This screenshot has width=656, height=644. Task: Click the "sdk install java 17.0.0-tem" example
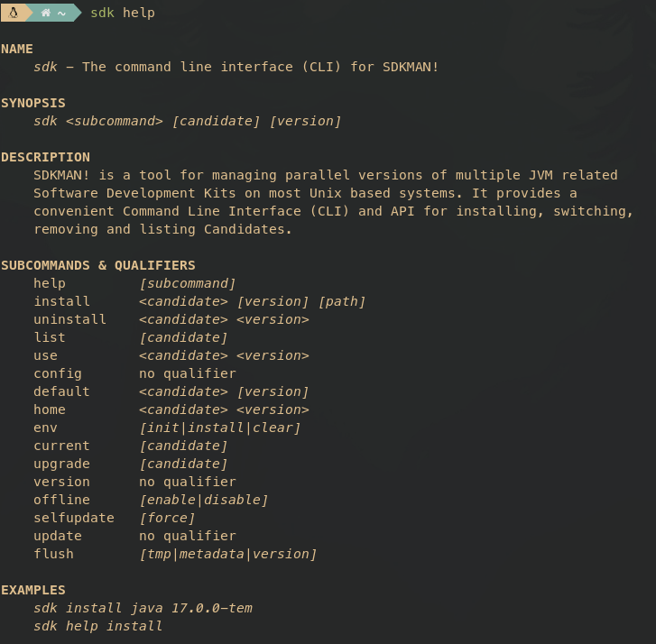click(143, 608)
